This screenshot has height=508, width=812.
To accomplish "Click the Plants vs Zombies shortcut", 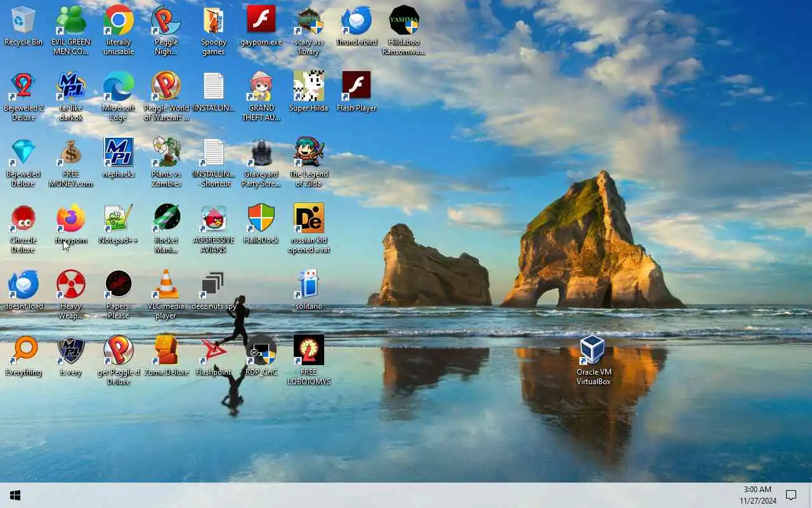I will pyautogui.click(x=166, y=152).
